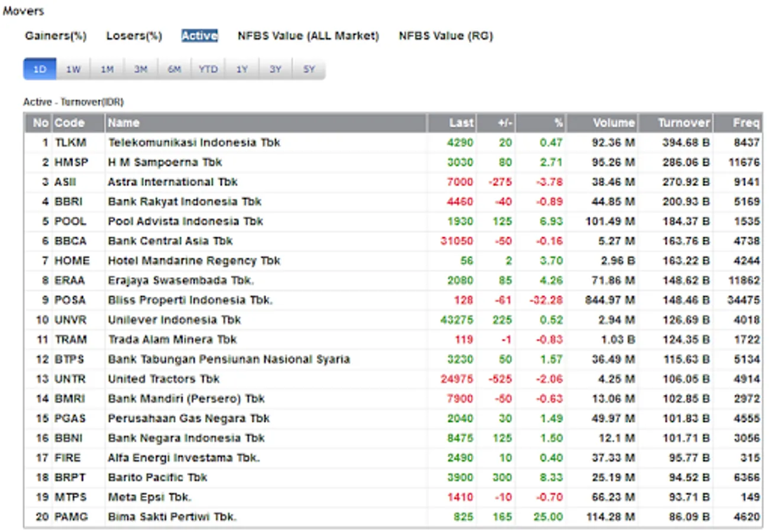Click stock code BMRI
The height and width of the screenshot is (532, 772).
pos(70,398)
